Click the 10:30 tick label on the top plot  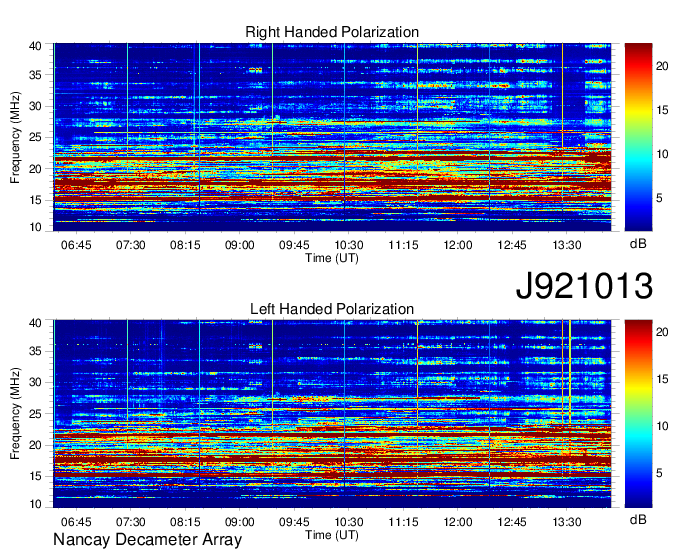(x=349, y=245)
